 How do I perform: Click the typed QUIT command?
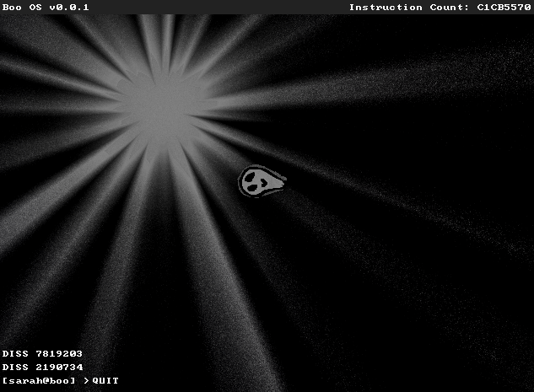[x=105, y=380]
